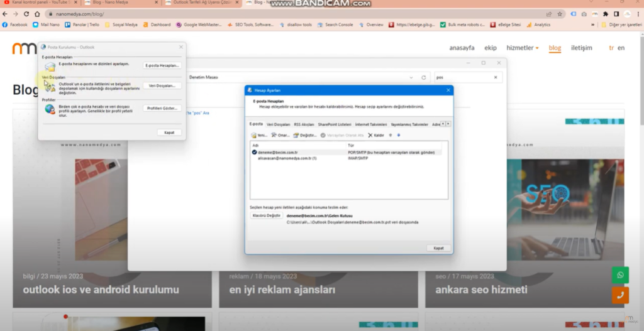Viewport: 644px width, 331px height.
Task: Expand hizmetler dropdown menu
Action: tap(523, 48)
